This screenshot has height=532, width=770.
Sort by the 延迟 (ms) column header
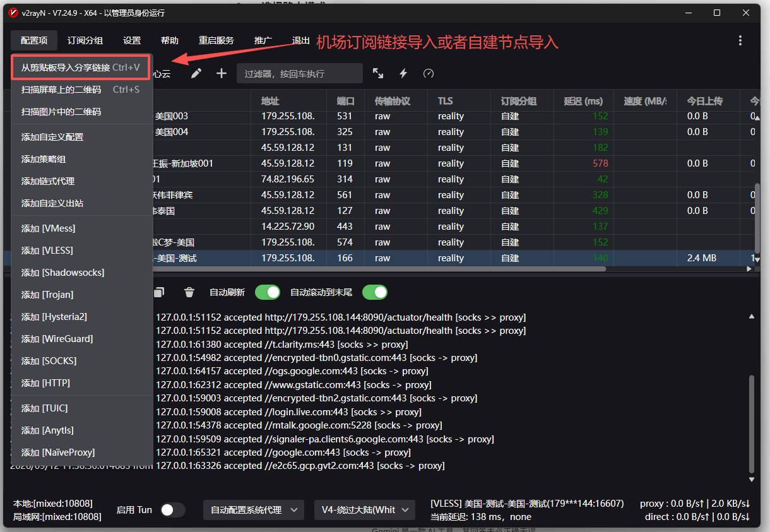click(x=584, y=101)
